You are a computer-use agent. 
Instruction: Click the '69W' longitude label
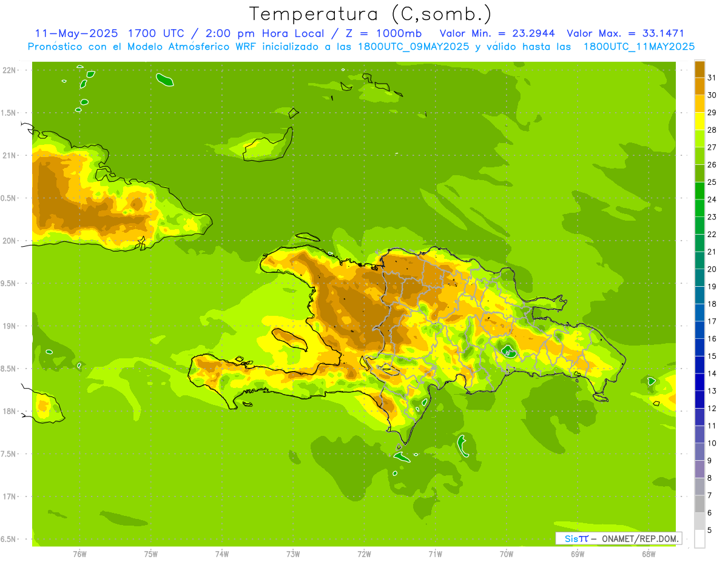(578, 554)
